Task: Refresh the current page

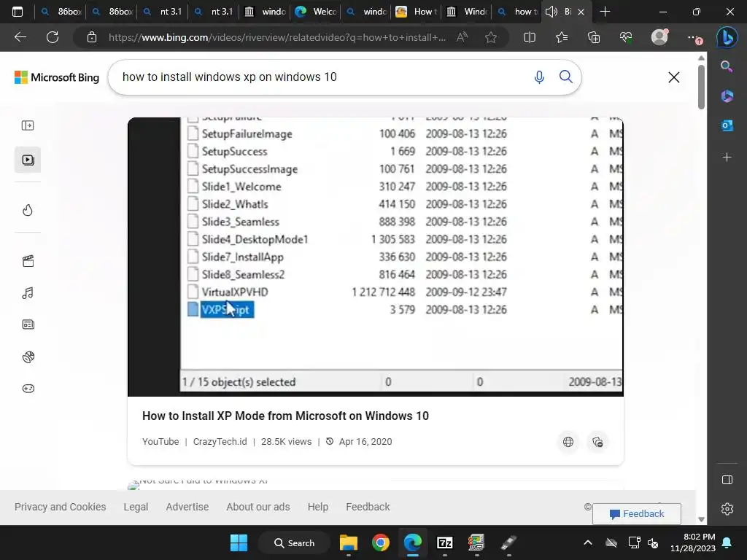Action: tap(53, 37)
